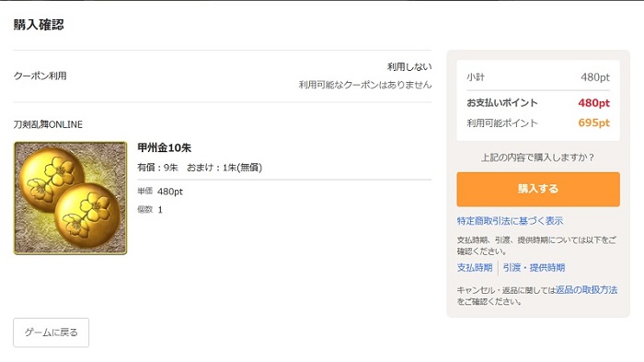Open the 引渡・提供時期 link
The width and height of the screenshot is (644, 362).
534,268
